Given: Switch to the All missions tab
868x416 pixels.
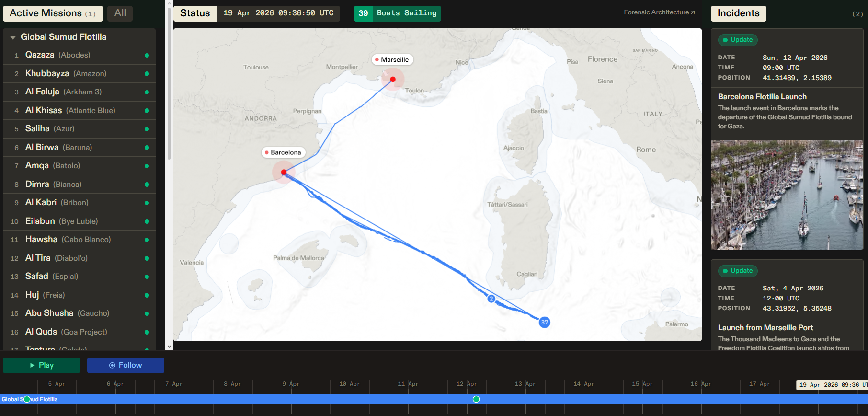Looking at the screenshot, I should [x=120, y=13].
